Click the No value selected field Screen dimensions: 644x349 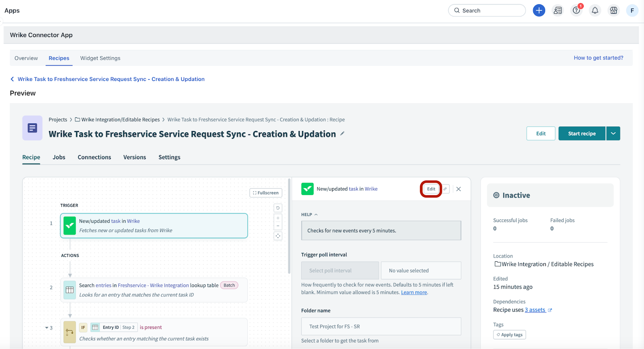tap(421, 271)
